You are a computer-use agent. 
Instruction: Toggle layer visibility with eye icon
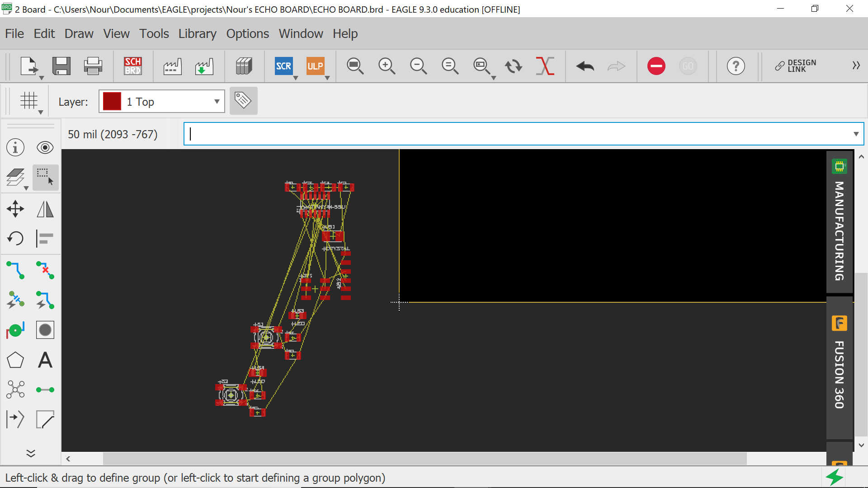(45, 148)
